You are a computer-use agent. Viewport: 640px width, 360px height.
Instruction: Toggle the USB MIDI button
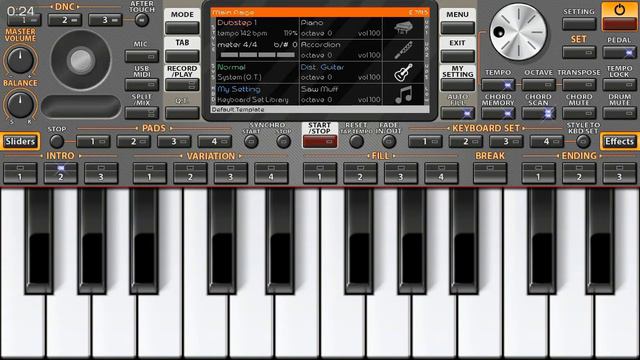click(142, 84)
